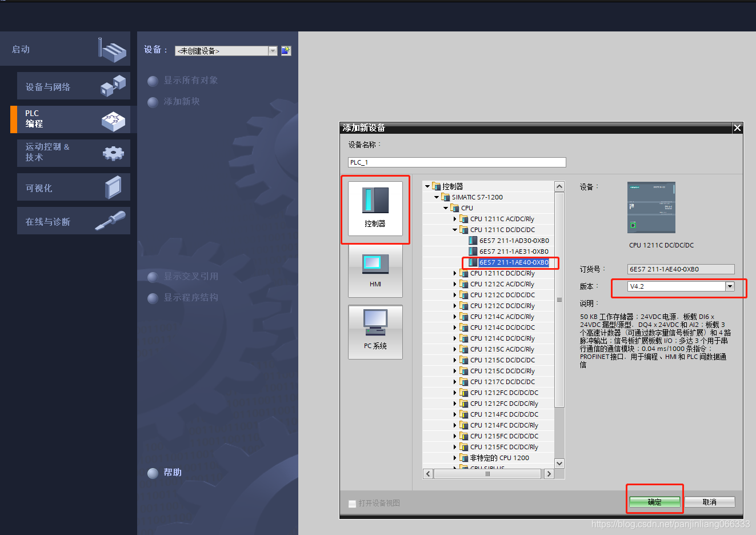Select PLC 编程 portal entry

(74, 119)
